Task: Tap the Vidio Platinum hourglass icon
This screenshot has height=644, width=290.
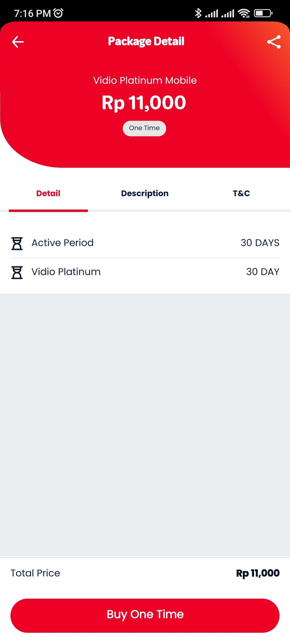Action: click(17, 272)
